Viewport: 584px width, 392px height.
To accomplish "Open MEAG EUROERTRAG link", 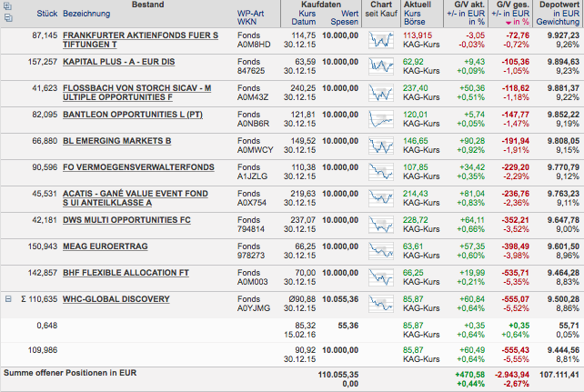I will (105, 246).
